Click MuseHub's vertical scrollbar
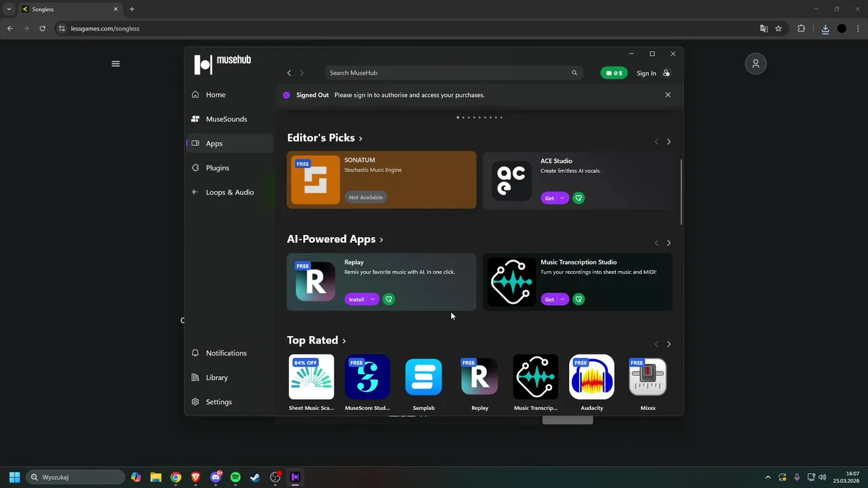 [681, 192]
